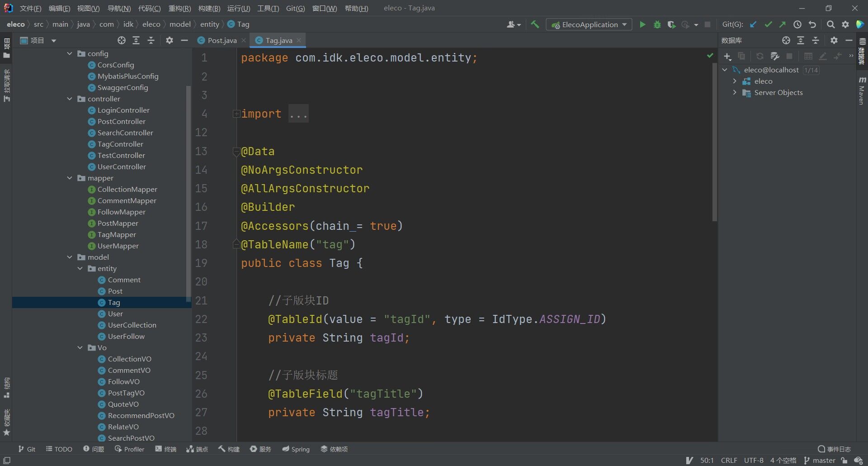The width and height of the screenshot is (868, 466).
Task: Collapse the entity folder
Action: pyautogui.click(x=80, y=268)
